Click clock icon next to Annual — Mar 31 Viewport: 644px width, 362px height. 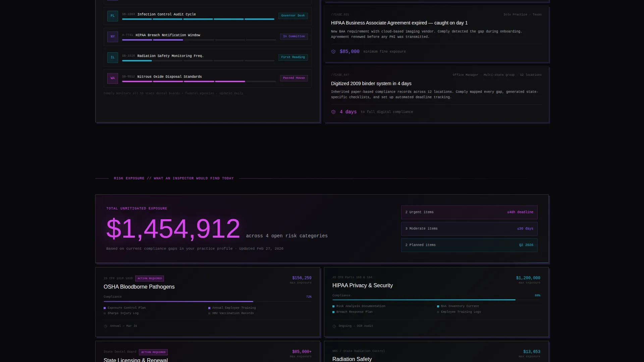106,326
